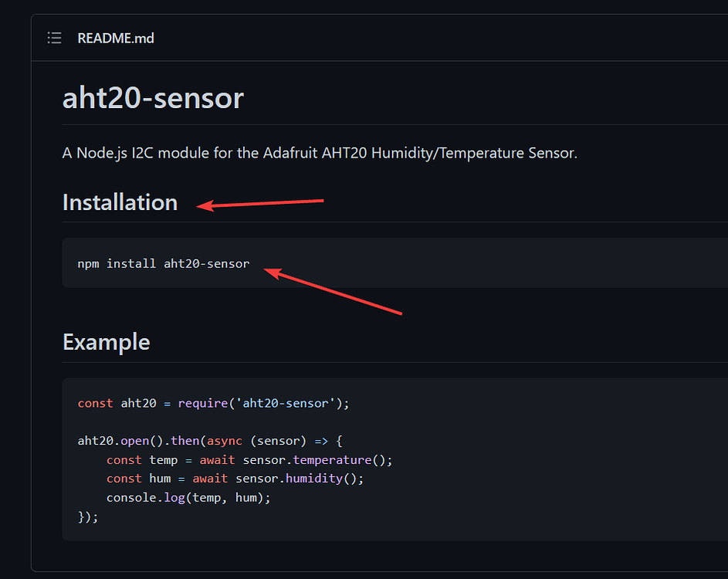This screenshot has width=728, height=579.
Task: Click the Installation heading anchor
Action: point(120,202)
